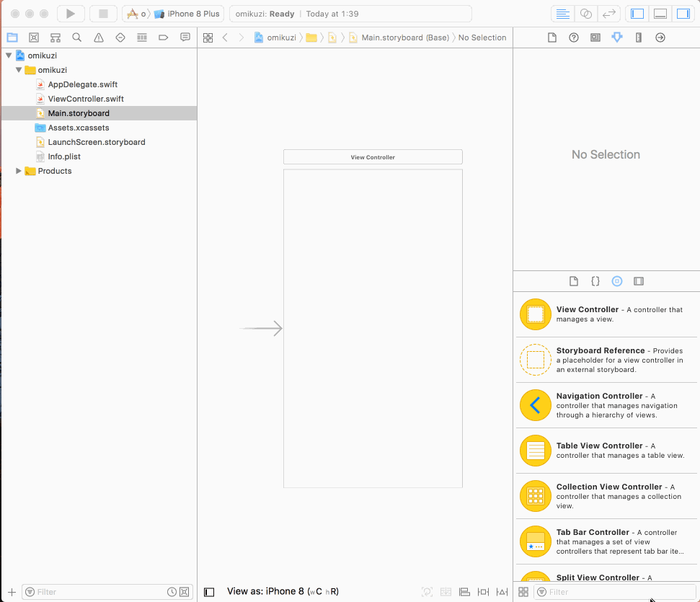
Task: Show the Code Snippet library
Action: pyautogui.click(x=595, y=281)
